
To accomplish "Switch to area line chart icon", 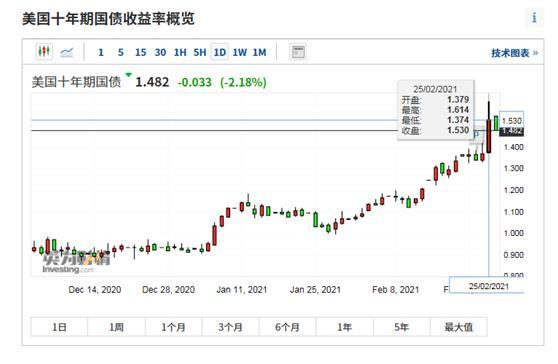I will click(67, 52).
